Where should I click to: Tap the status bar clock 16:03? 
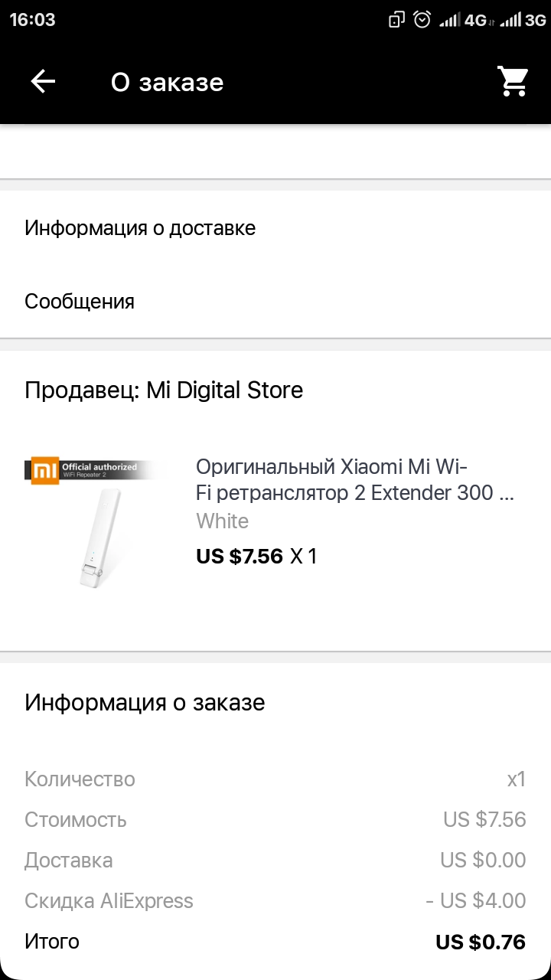coord(33,20)
